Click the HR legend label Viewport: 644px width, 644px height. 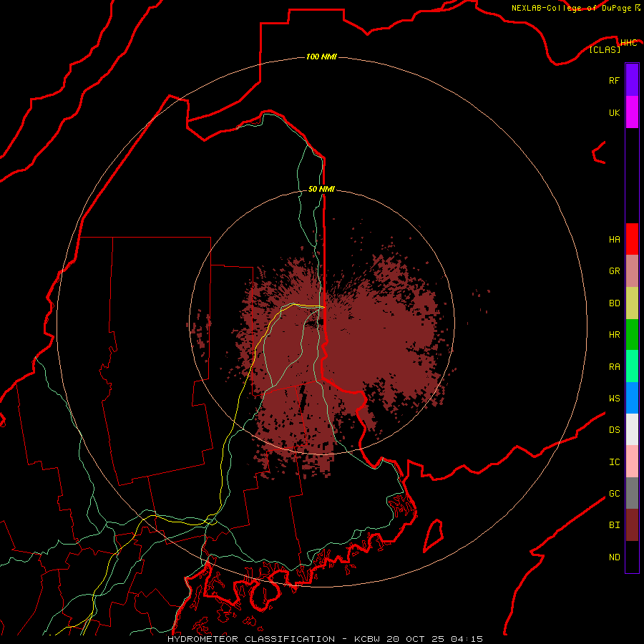tap(614, 335)
